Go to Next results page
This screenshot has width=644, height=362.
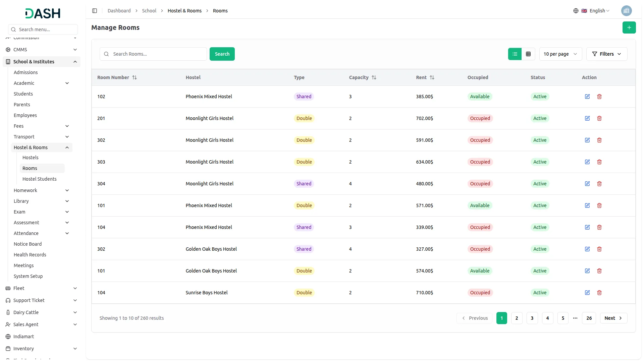(613, 318)
